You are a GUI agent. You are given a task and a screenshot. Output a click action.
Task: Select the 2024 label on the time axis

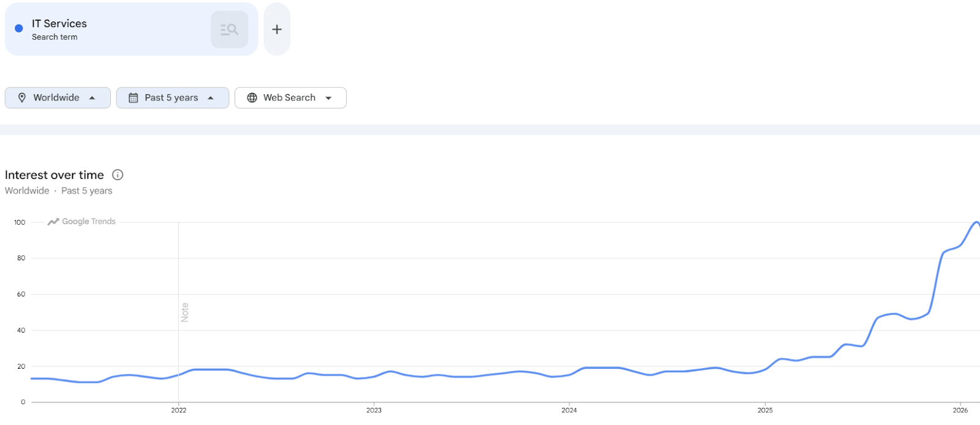pos(569,410)
